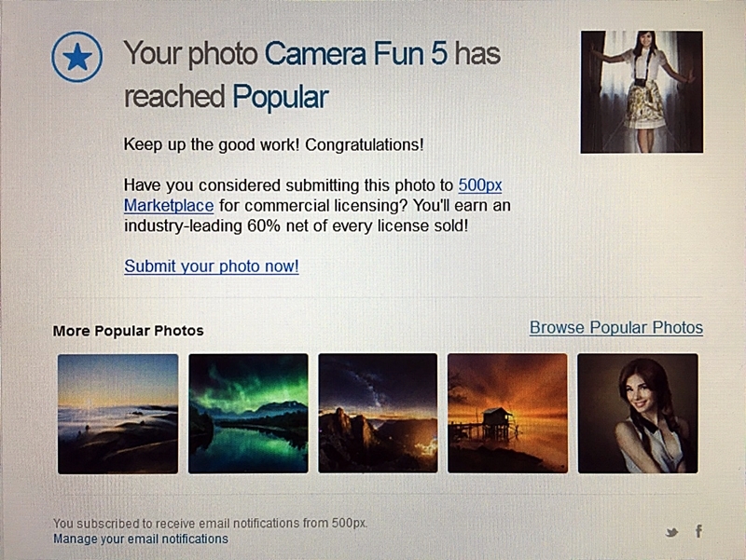Screen dimensions: 746x560
Task: Click the More Popular Photos heading
Action: 128,331
